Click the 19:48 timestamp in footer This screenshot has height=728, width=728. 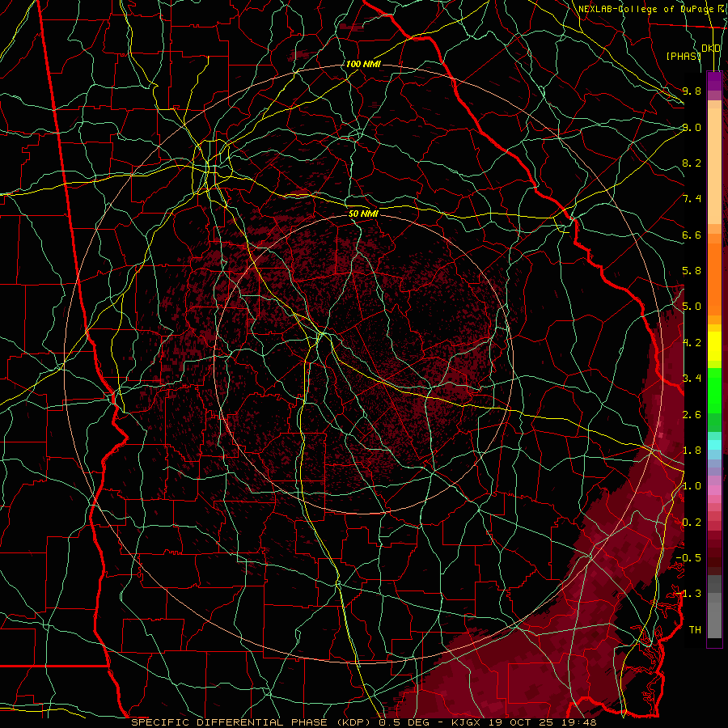[578, 722]
